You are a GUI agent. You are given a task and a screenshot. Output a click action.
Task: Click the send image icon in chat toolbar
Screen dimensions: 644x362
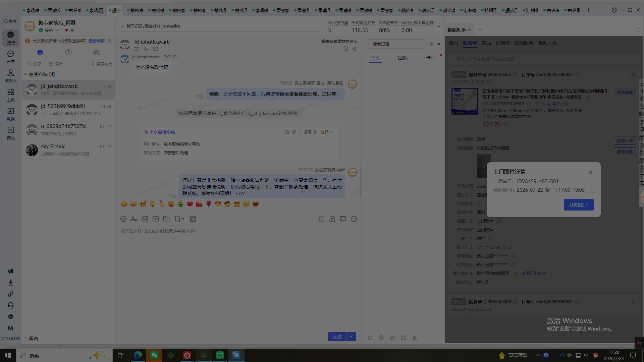145,219
